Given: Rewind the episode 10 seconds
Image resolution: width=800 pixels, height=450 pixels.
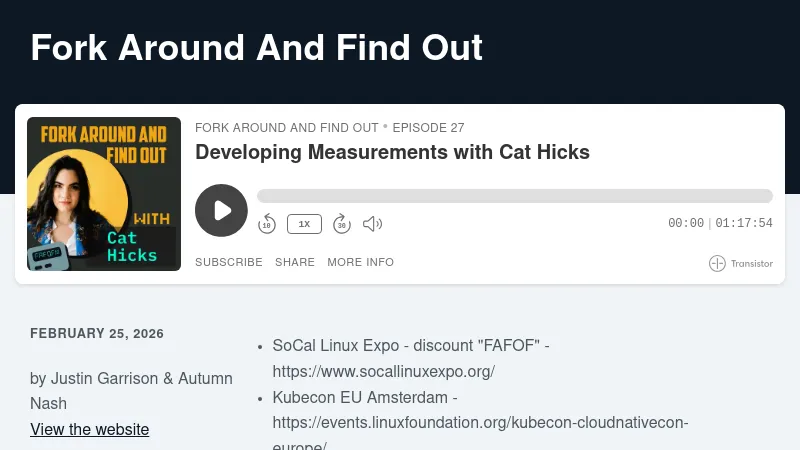Looking at the screenshot, I should pos(267,224).
